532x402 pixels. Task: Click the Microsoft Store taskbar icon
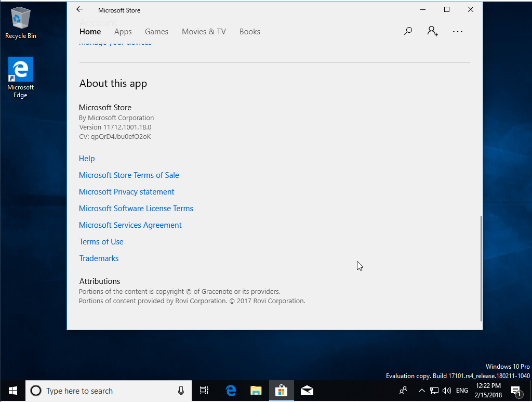[281, 391]
